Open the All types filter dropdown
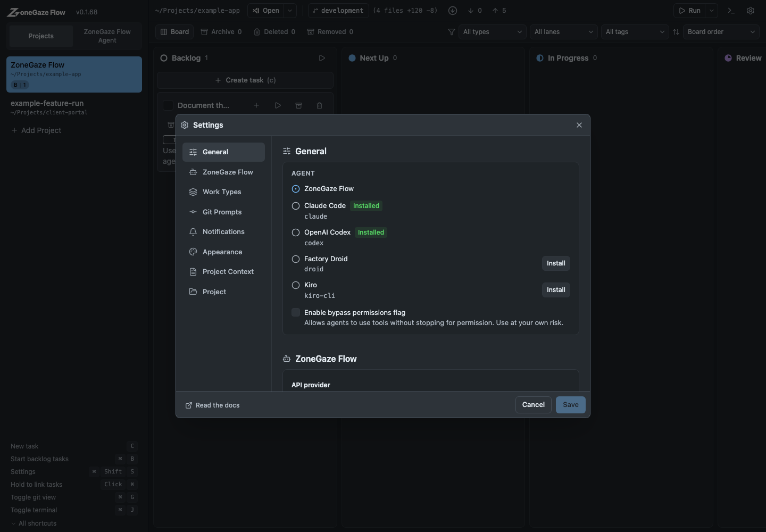This screenshot has width=766, height=532. click(493, 32)
